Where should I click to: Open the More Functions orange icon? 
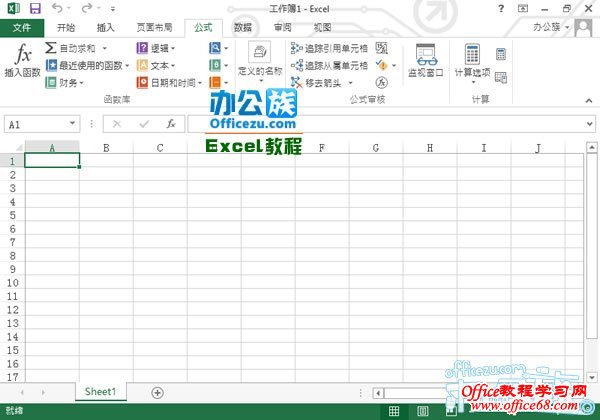pos(215,82)
